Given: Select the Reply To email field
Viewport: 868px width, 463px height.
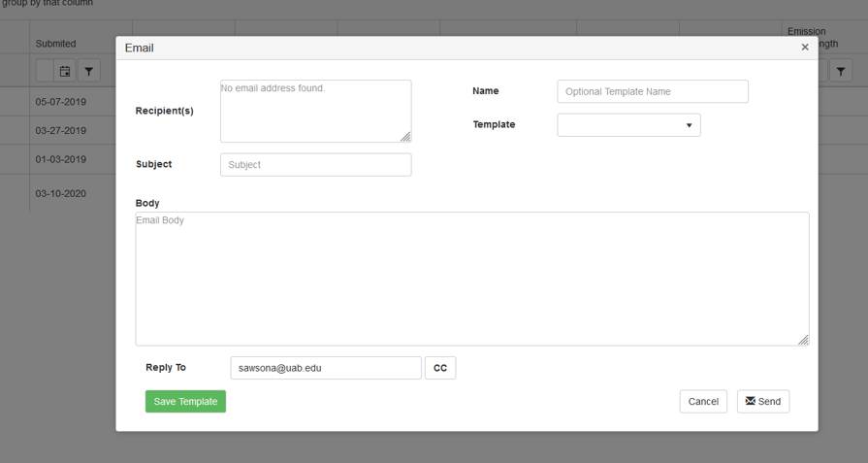Looking at the screenshot, I should pos(326,368).
